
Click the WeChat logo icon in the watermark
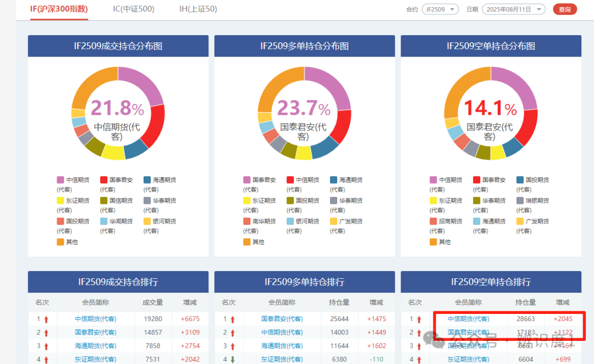click(x=434, y=339)
